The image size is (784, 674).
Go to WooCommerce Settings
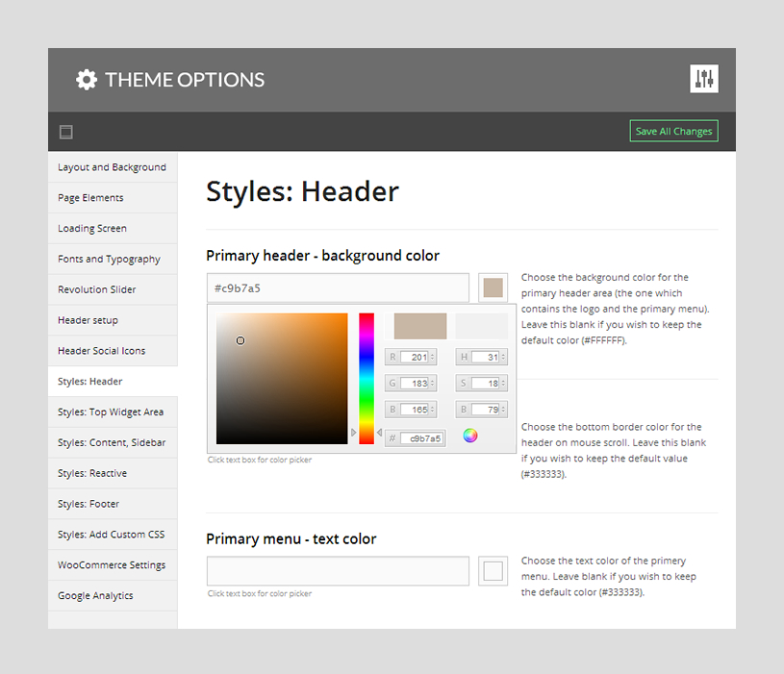(x=113, y=565)
